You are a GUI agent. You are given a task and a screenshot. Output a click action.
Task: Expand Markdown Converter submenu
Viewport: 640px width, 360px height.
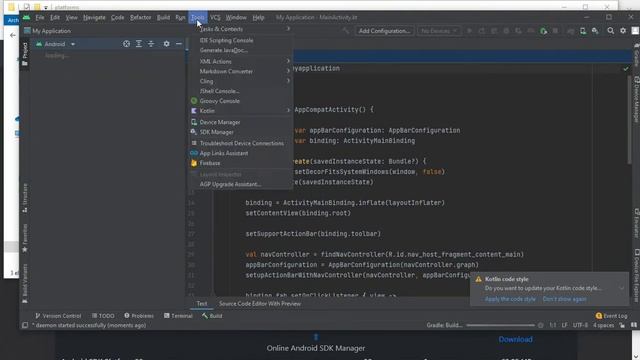[241, 71]
